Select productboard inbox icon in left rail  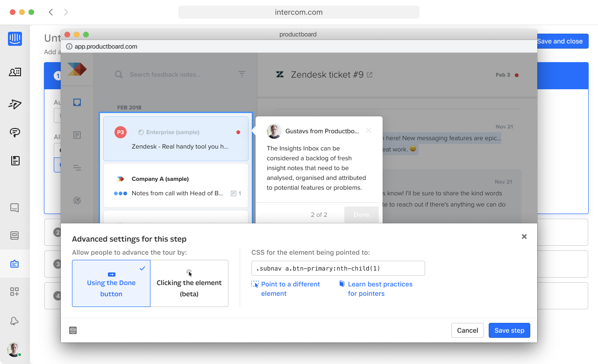pos(78,102)
